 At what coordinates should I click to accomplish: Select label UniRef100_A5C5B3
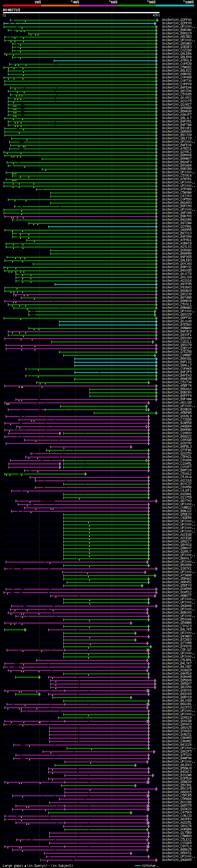tap(177, 37)
